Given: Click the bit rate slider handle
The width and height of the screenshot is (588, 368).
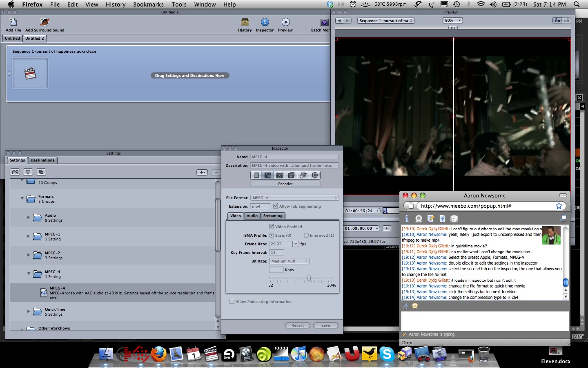Looking at the screenshot, I should [x=309, y=278].
